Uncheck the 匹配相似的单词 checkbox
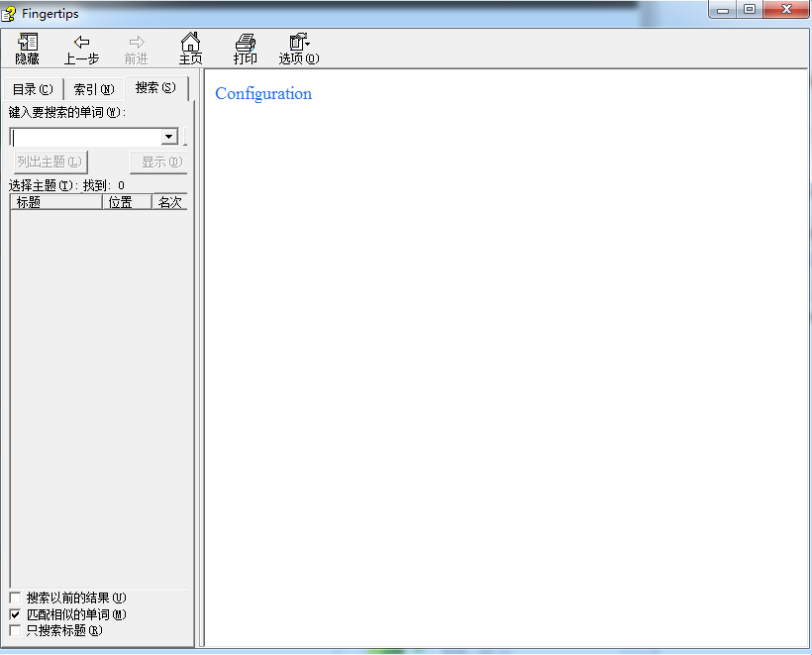This screenshot has height=655, width=812. tap(15, 613)
